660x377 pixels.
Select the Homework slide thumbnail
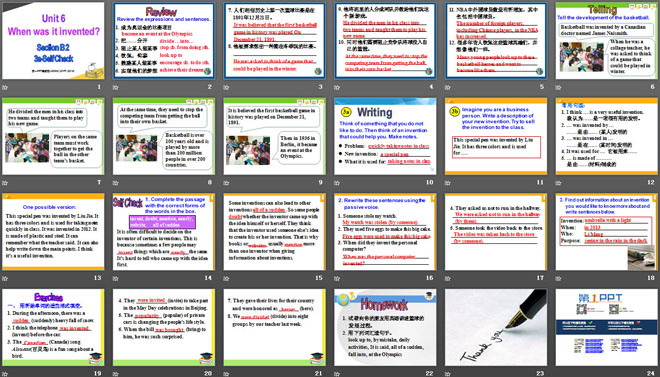click(385, 327)
